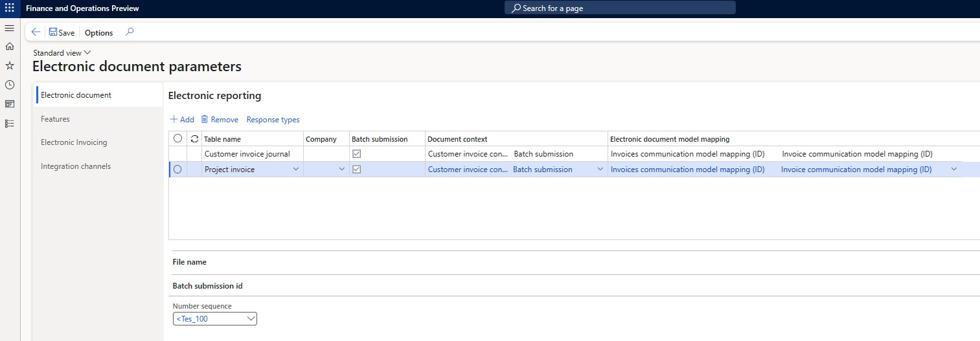
Task: Click Invoices communication model mapping link, Project invoice row
Action: click(x=687, y=170)
